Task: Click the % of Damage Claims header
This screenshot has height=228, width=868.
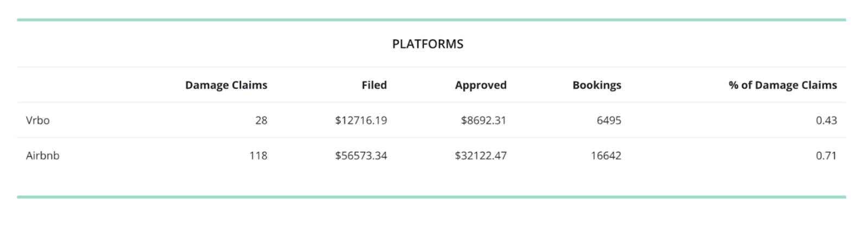Action: (x=782, y=85)
